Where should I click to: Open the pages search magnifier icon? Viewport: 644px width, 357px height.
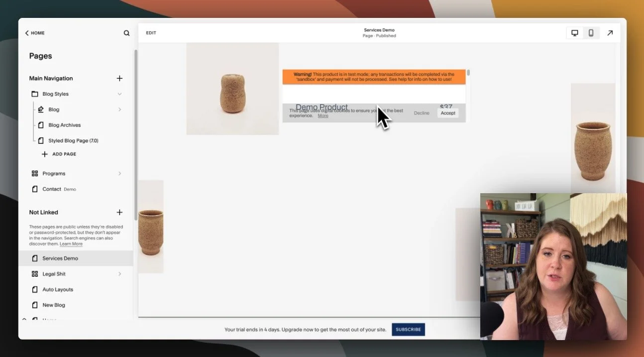pyautogui.click(x=126, y=33)
